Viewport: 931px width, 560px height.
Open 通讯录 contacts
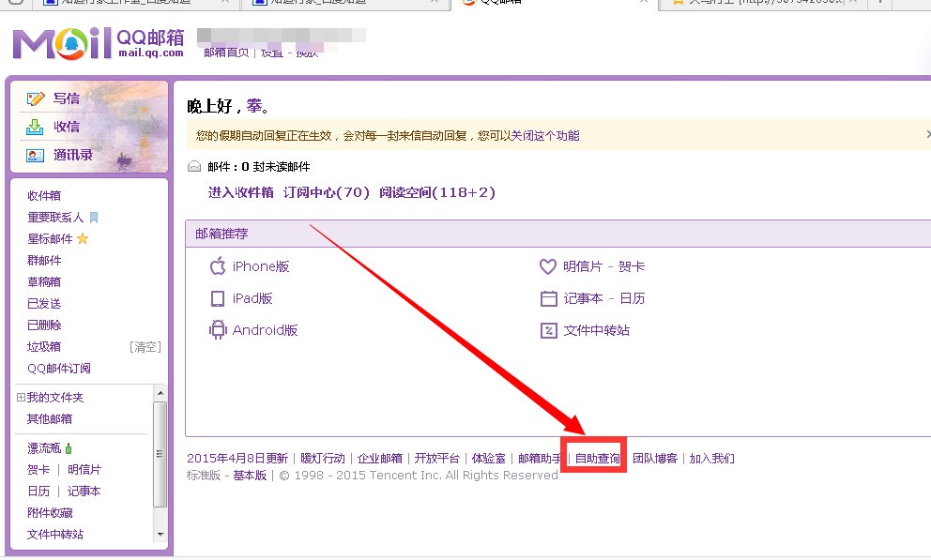(73, 156)
